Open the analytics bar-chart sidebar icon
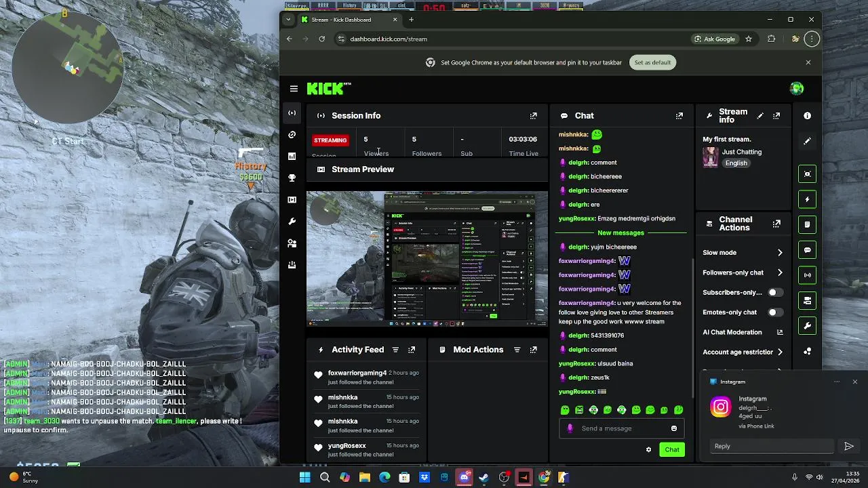 coord(292,157)
